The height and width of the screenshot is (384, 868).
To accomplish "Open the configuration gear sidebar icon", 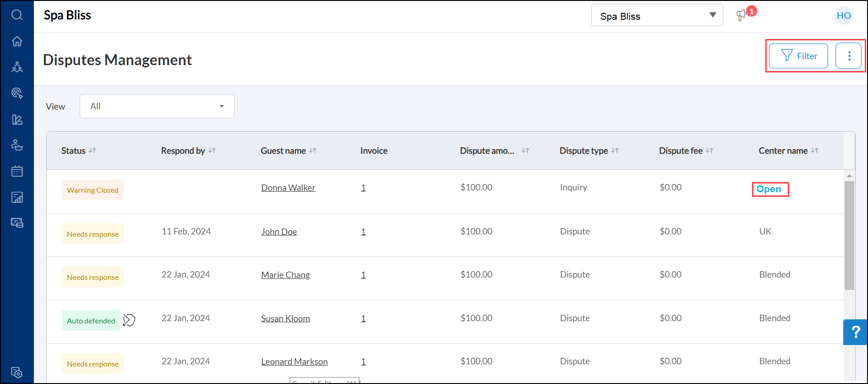I will pyautogui.click(x=17, y=372).
